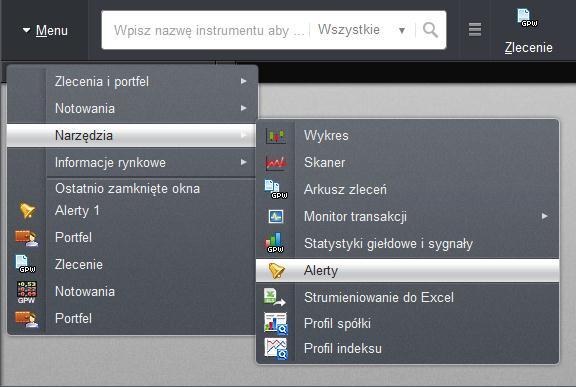This screenshot has height=387, width=576.
Task: Open Profil indeksu
Action: 408,348
